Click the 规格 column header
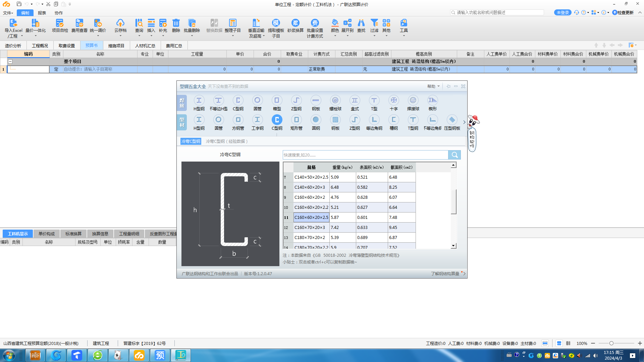 click(311, 167)
